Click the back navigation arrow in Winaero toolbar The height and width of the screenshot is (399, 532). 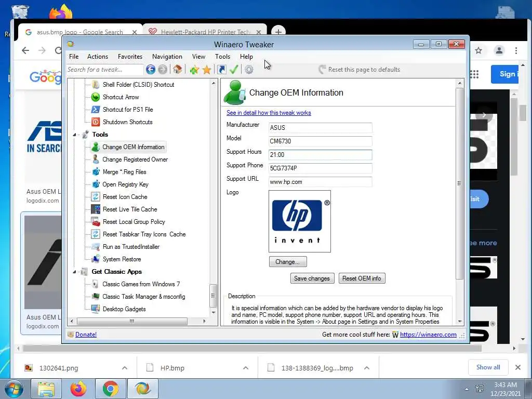[151, 70]
